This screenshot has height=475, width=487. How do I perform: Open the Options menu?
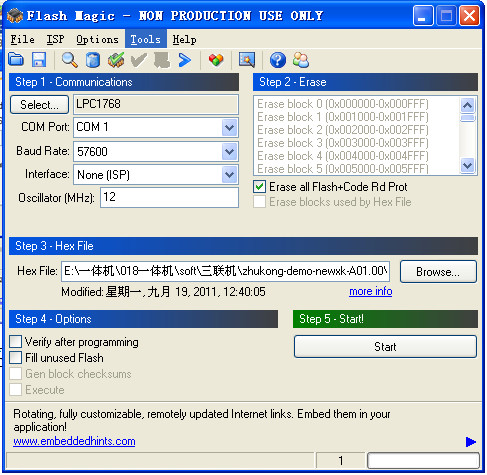[x=97, y=39]
